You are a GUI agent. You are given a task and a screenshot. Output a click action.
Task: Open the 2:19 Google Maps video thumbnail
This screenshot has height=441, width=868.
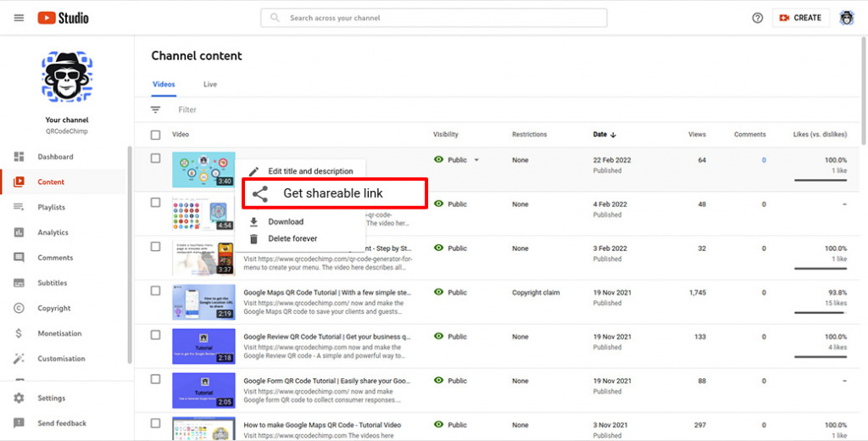(x=203, y=302)
